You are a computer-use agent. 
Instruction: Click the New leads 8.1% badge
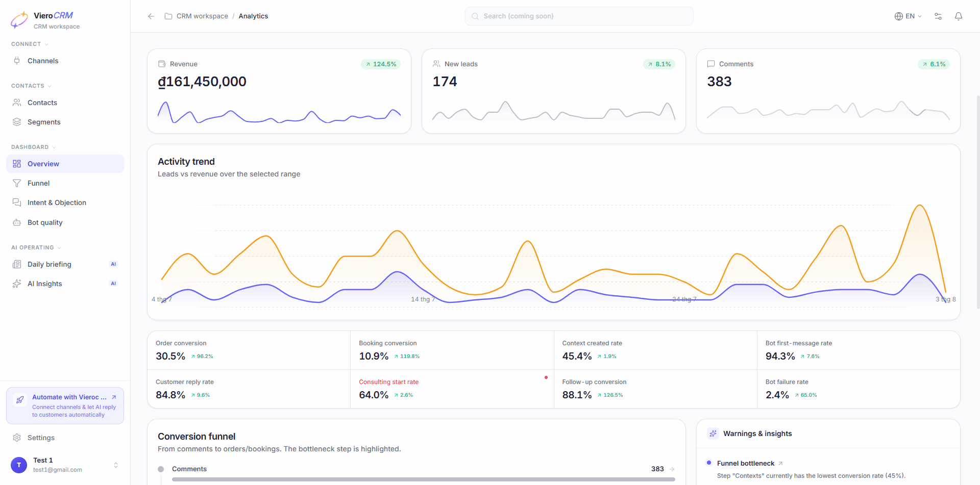659,64
